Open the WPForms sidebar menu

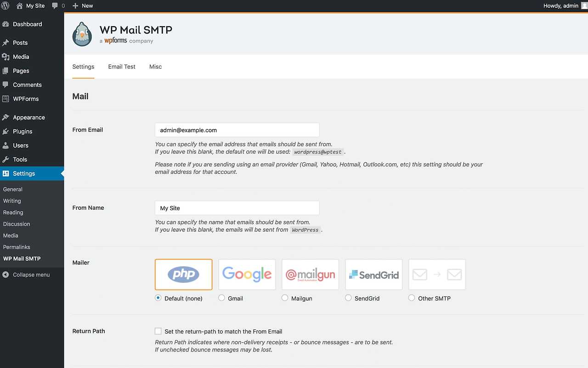click(x=25, y=98)
